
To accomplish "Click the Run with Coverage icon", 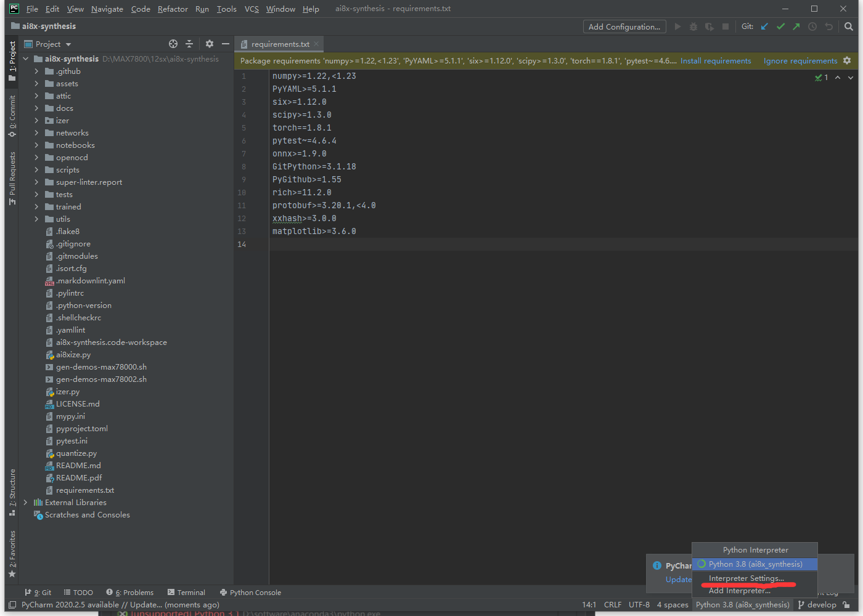I will pyautogui.click(x=710, y=26).
